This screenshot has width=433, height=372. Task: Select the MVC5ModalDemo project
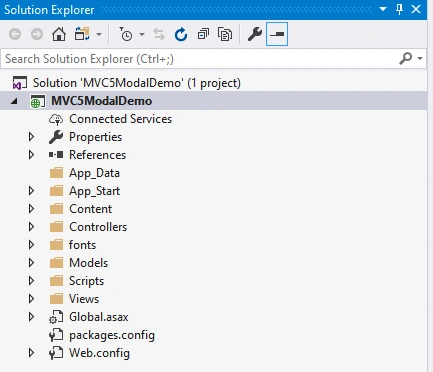(x=102, y=101)
